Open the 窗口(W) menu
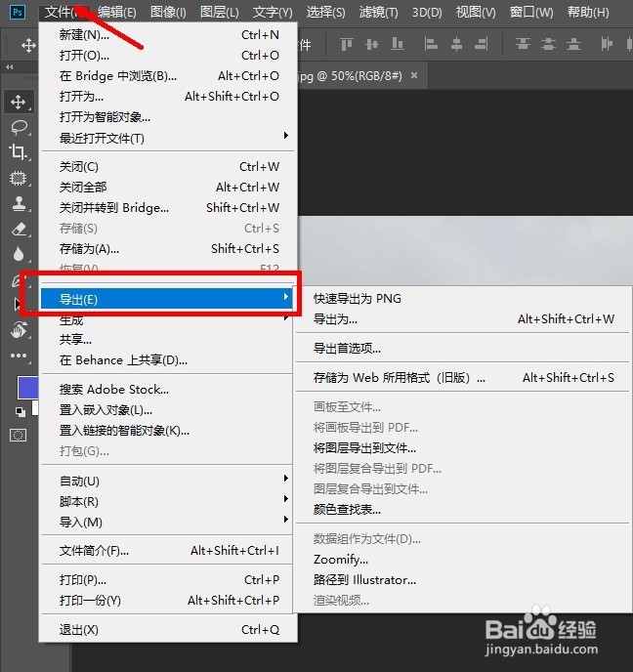Screen dimensions: 633x672 pos(531,12)
